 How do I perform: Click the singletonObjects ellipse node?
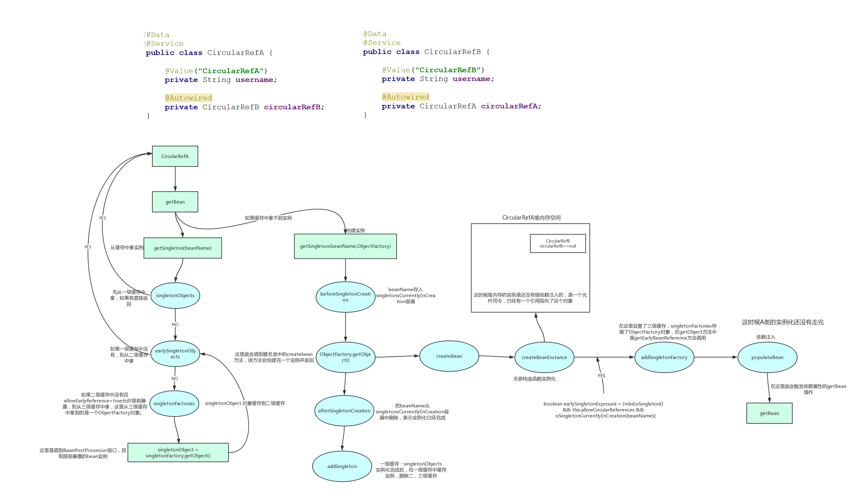pyautogui.click(x=175, y=296)
